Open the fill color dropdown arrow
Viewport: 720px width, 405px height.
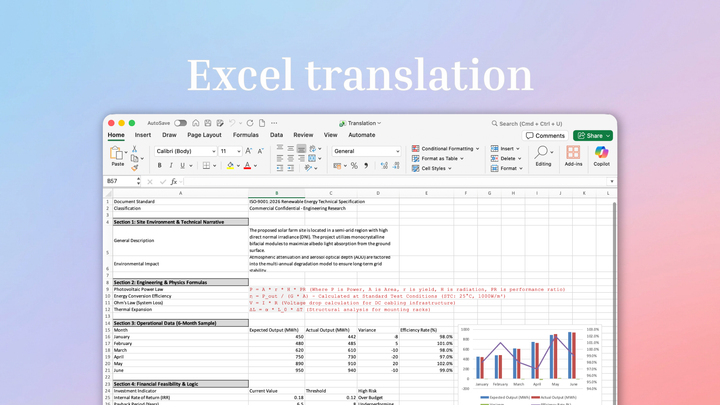(x=238, y=166)
